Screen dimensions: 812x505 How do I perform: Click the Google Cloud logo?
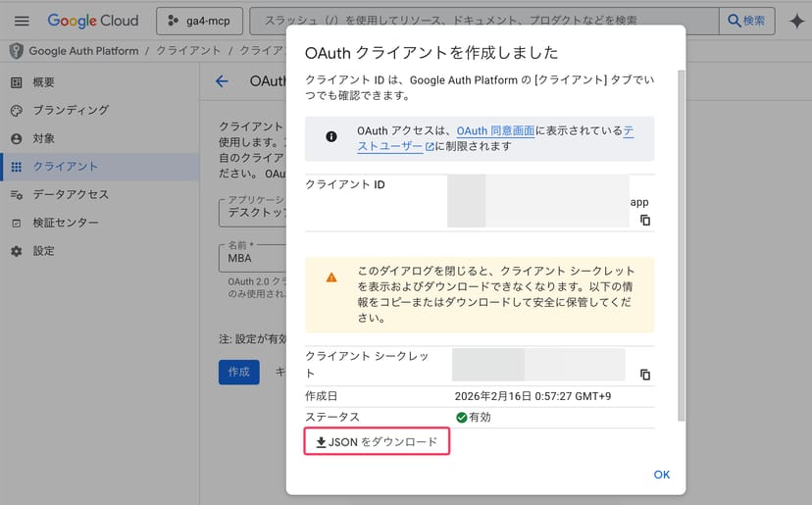point(93,21)
